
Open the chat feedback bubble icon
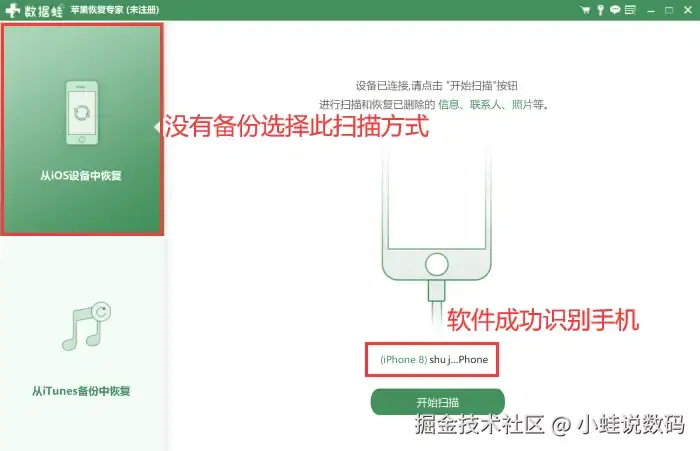click(615, 9)
